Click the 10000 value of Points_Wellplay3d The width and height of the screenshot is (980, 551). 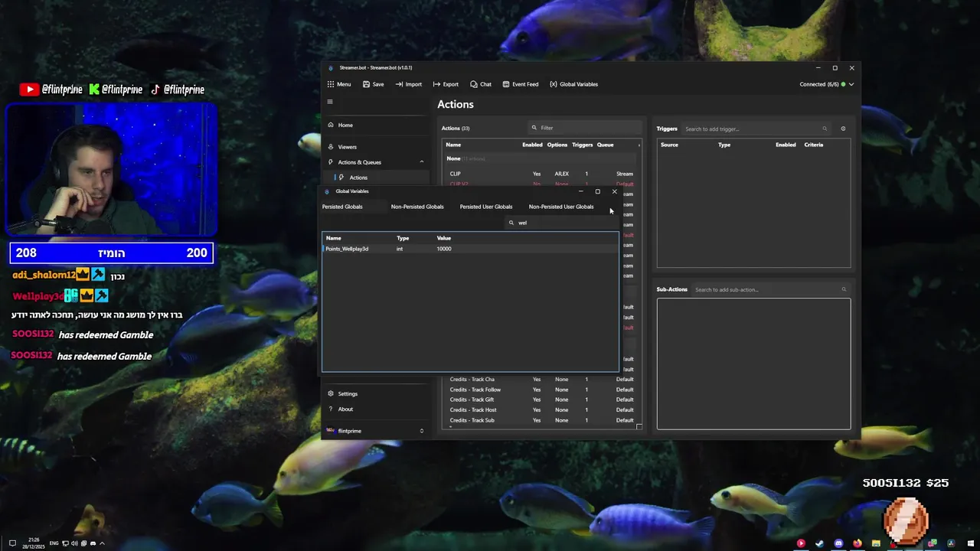tap(444, 249)
